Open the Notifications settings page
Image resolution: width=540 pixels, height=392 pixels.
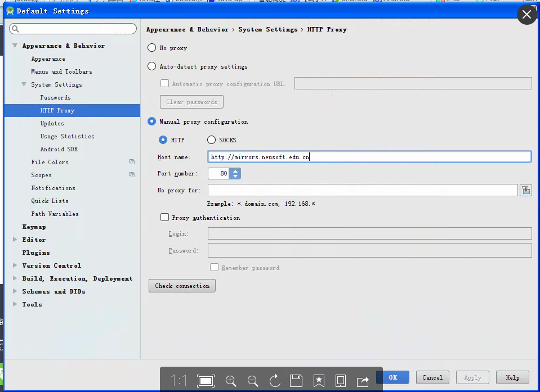[x=53, y=188]
